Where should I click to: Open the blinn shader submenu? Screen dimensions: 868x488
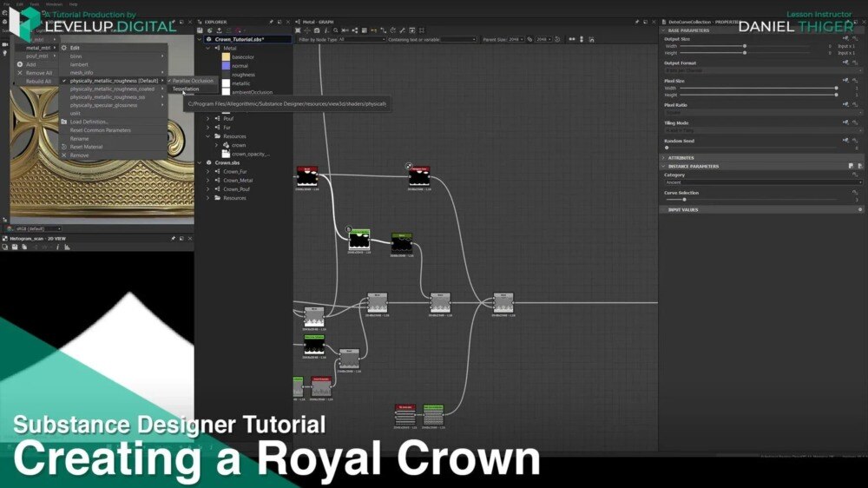point(114,56)
